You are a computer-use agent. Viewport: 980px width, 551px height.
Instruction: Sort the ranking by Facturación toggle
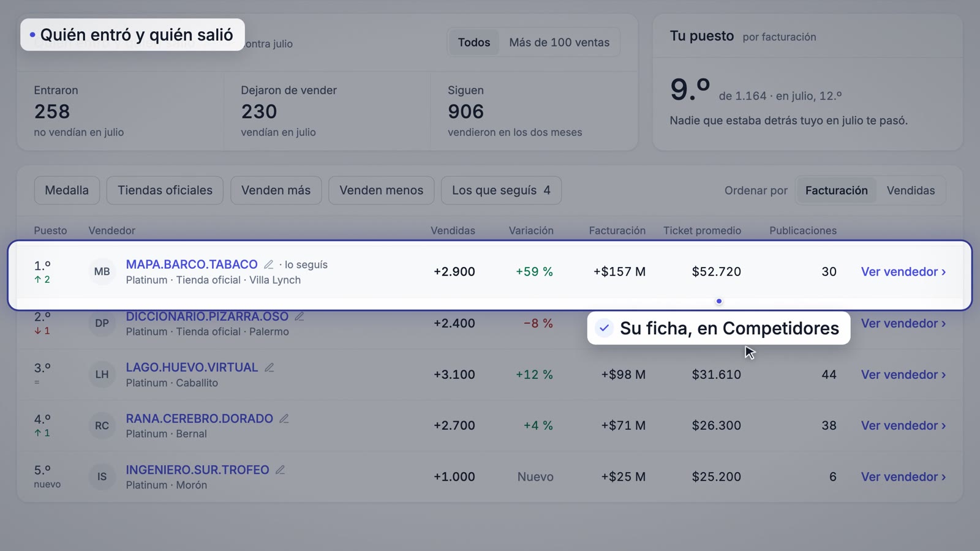coord(836,190)
